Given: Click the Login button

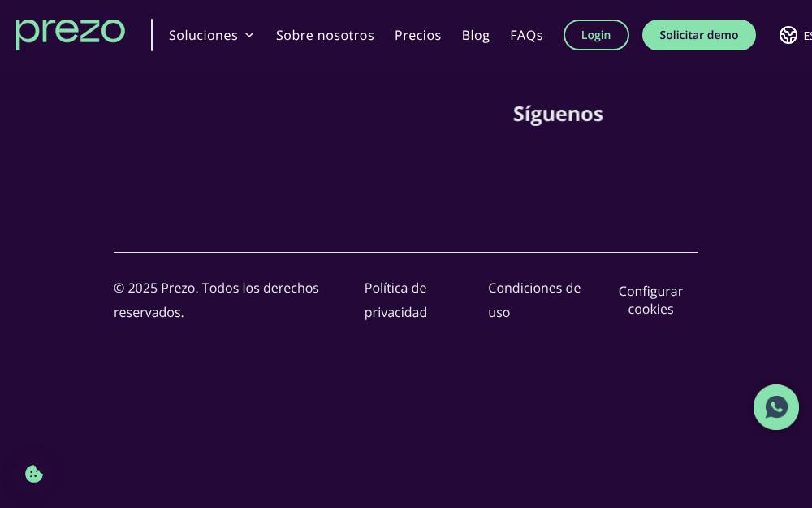Looking at the screenshot, I should click(x=596, y=35).
